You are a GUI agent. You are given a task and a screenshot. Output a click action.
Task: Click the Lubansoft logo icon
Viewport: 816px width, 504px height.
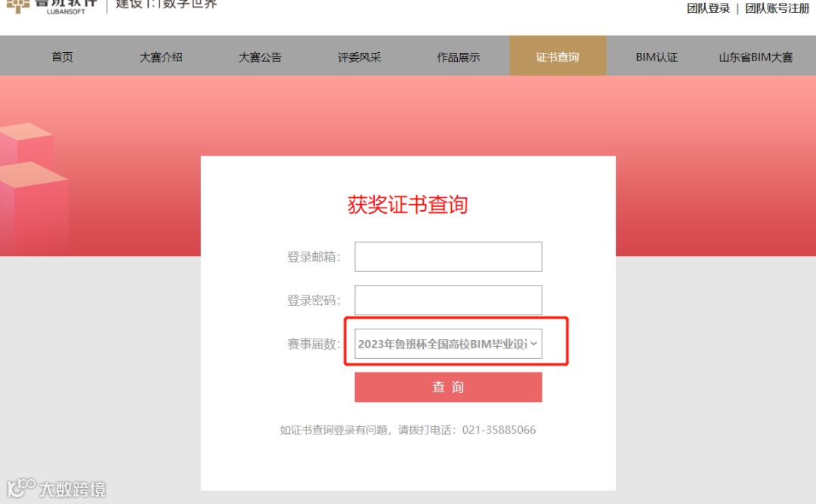(17, 6)
